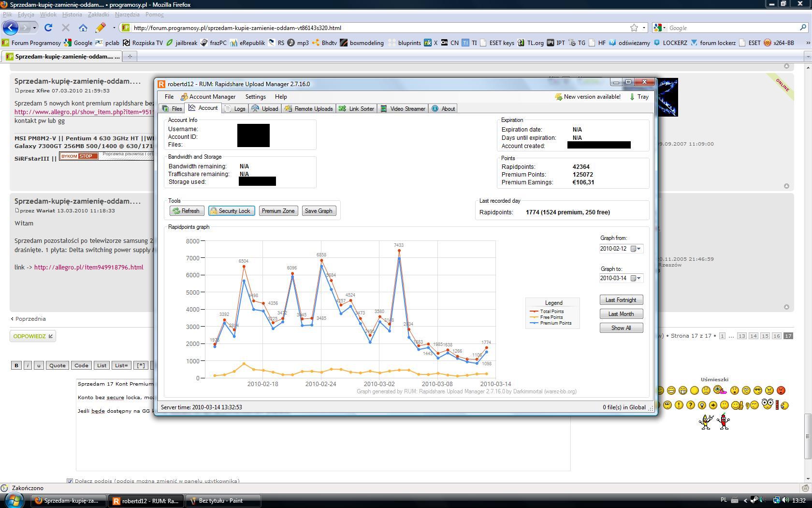The image size is (812, 508).
Task: Insert the dancing banana smiley
Action: [x=706, y=421]
